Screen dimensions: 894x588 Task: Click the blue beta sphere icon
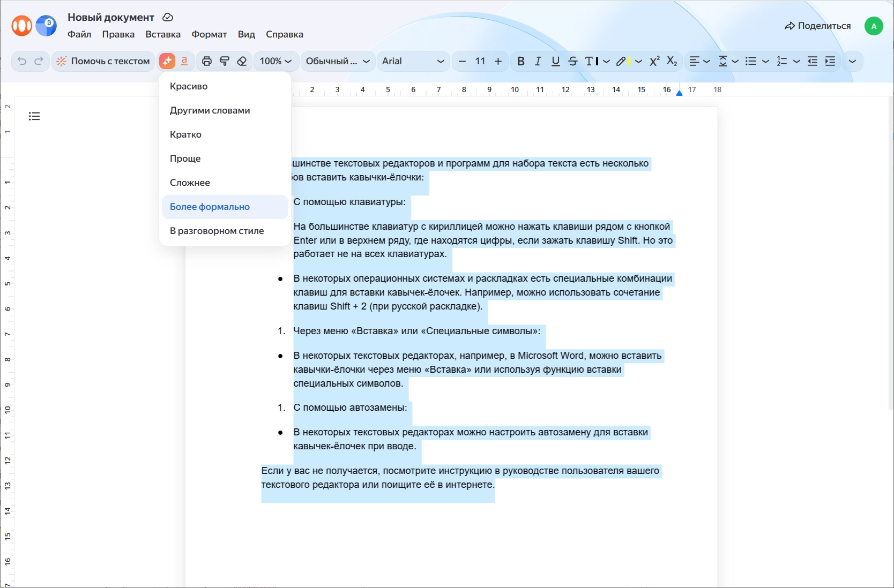tap(46, 25)
